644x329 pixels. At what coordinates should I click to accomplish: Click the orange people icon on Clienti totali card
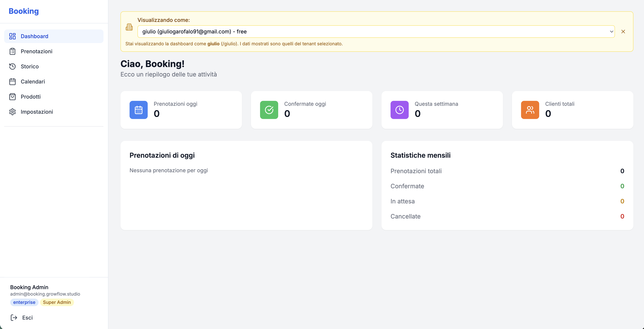coord(530,110)
